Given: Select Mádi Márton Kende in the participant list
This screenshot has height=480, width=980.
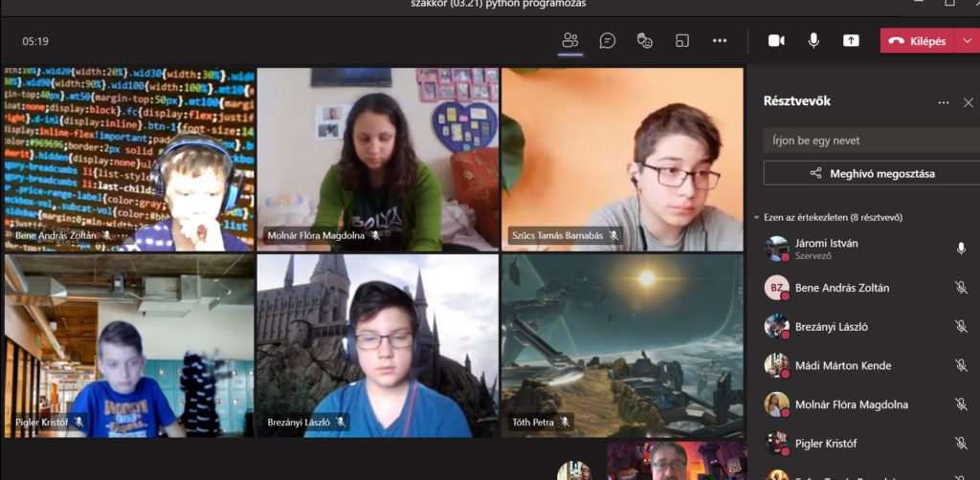Looking at the screenshot, I should tap(866, 365).
